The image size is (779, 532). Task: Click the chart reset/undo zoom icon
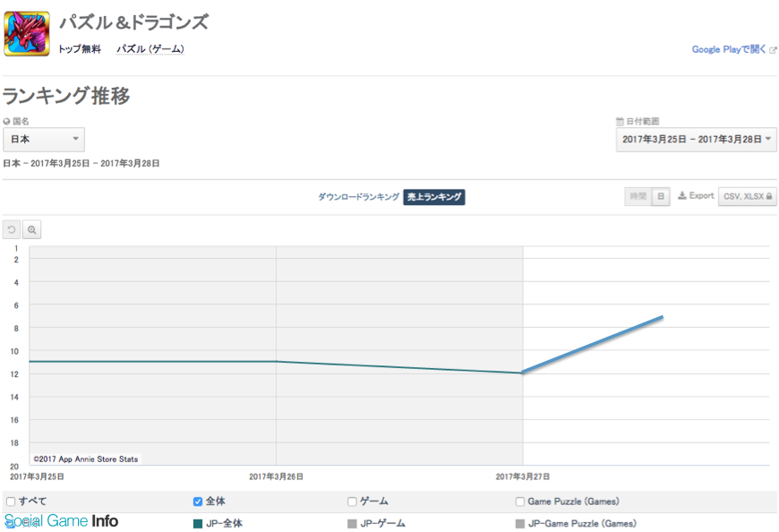[12, 230]
